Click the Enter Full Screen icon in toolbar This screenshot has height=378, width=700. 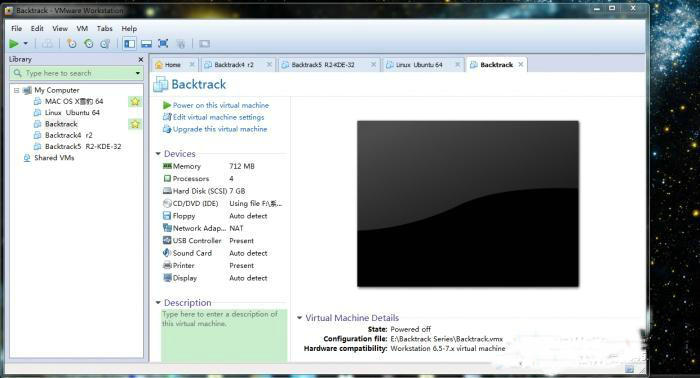coord(163,44)
